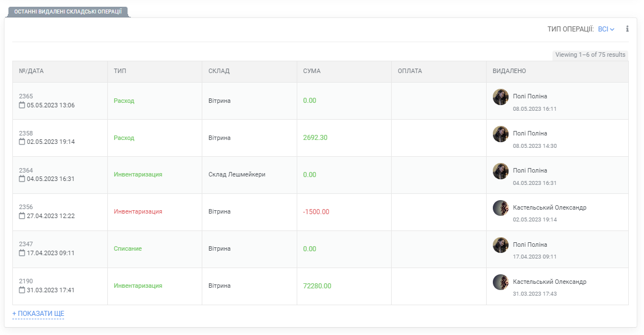Click Полі Поліна avatar in row 2358
Screen dimensions: 644x335
coord(501,134)
